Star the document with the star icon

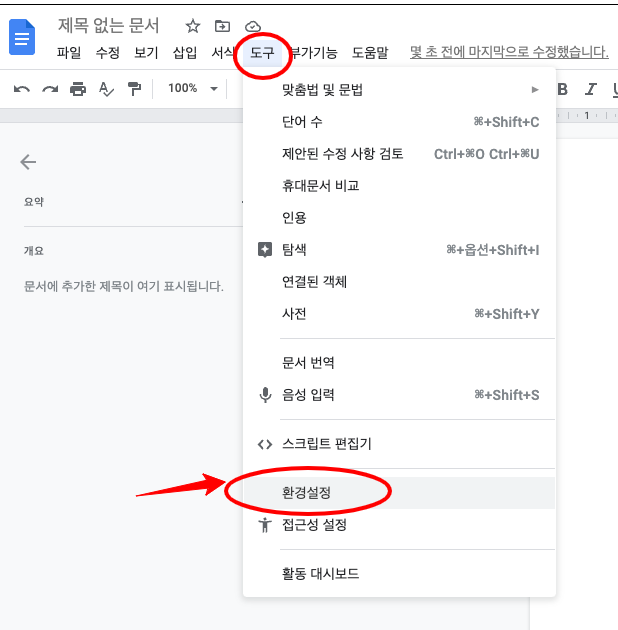(x=193, y=27)
